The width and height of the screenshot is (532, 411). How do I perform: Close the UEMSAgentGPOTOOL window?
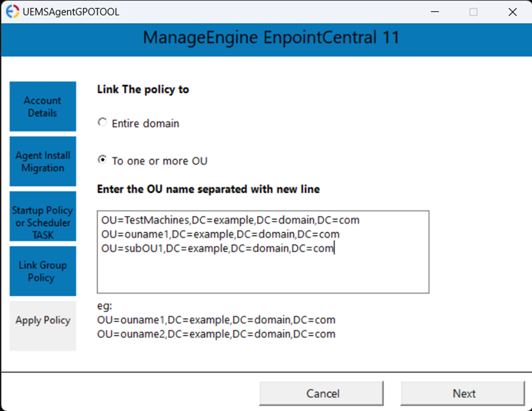[x=512, y=12]
